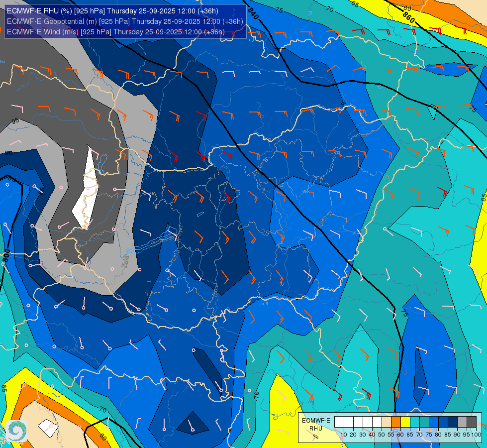
Task: Pick the medium blue 80–85 legend swatch
Action: coord(443,422)
